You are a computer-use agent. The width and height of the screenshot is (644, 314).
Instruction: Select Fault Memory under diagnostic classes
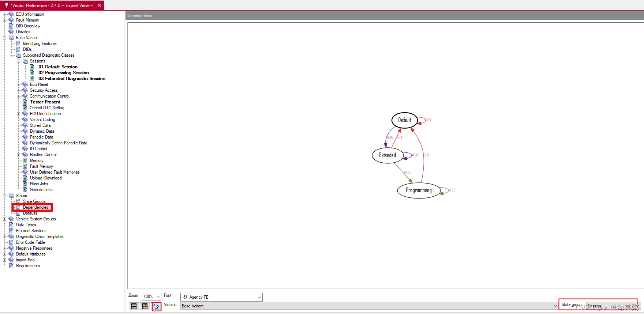(x=41, y=166)
